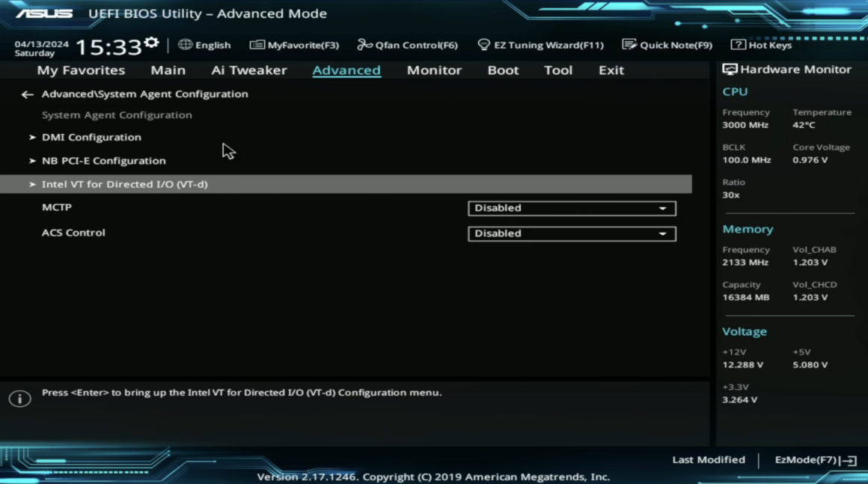Click the 15:33 system clock

tap(109, 48)
